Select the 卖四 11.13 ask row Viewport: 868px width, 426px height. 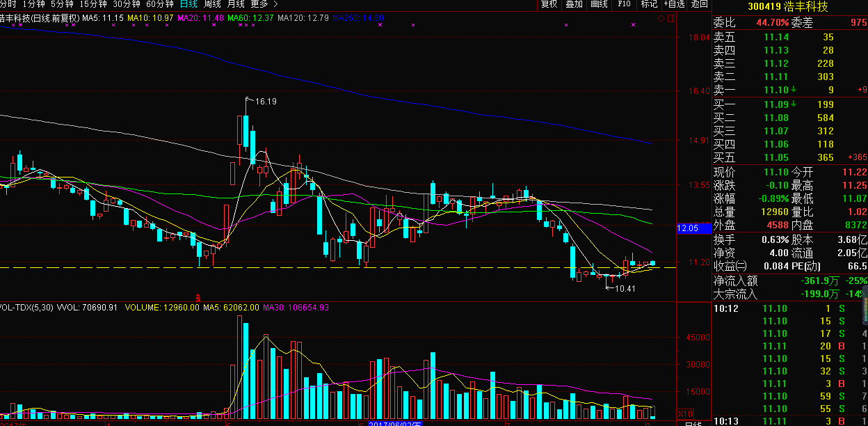[790, 50]
